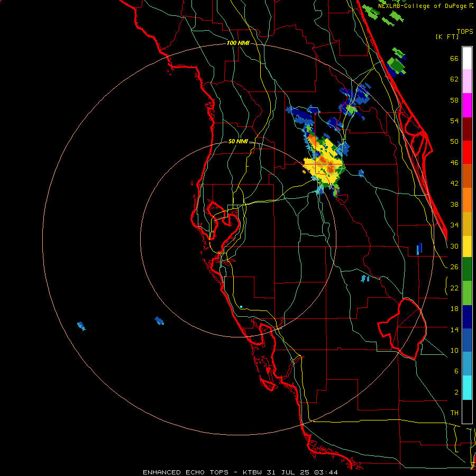Click the "10" legend value
The width and height of the screenshot is (476, 476).
454,350
